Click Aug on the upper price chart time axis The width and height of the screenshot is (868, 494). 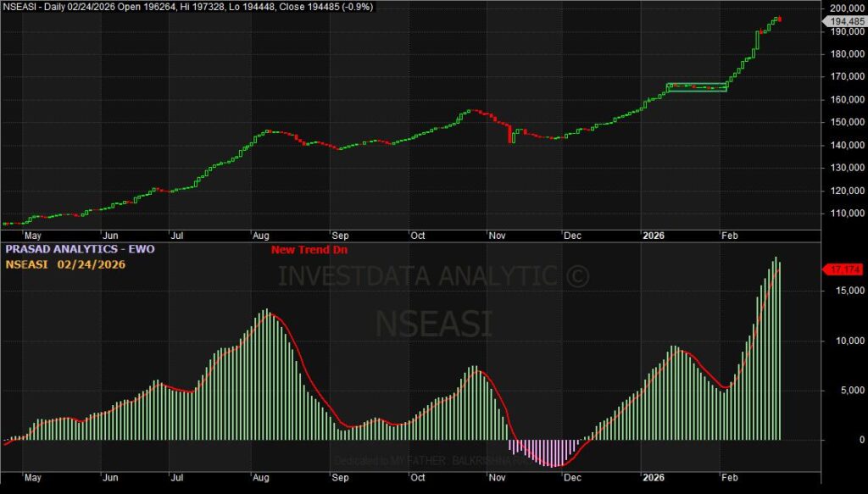tap(261, 236)
